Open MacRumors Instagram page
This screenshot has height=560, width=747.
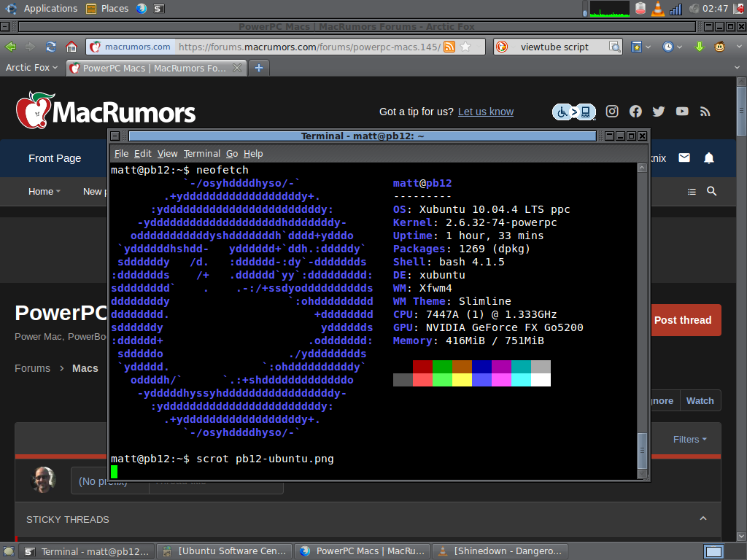pos(612,112)
